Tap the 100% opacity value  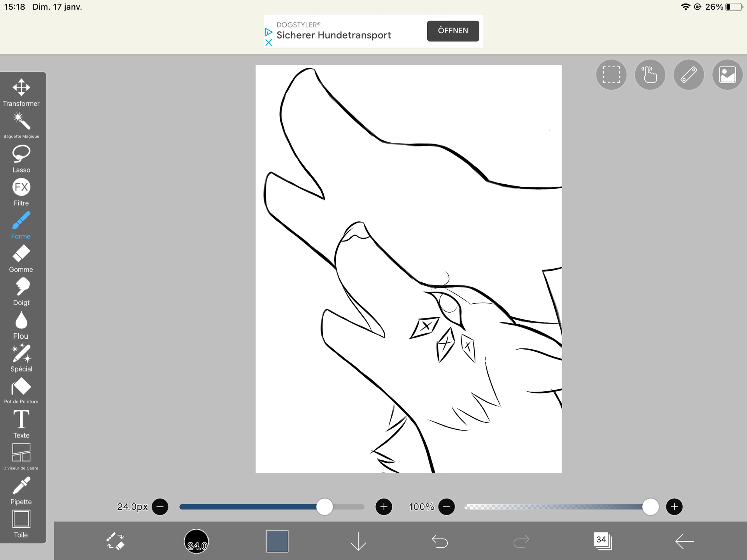[421, 507]
